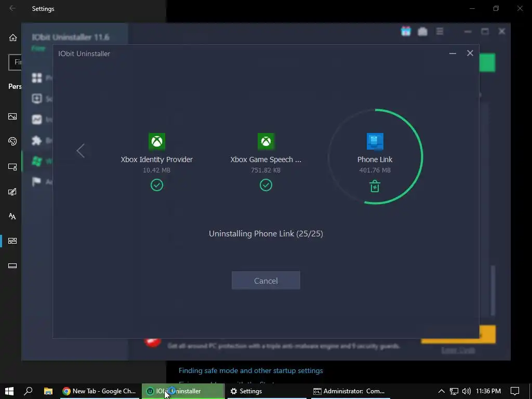Open the Windows Apps icon in IObit sidebar
Screen dimensions: 532x399
37,161
